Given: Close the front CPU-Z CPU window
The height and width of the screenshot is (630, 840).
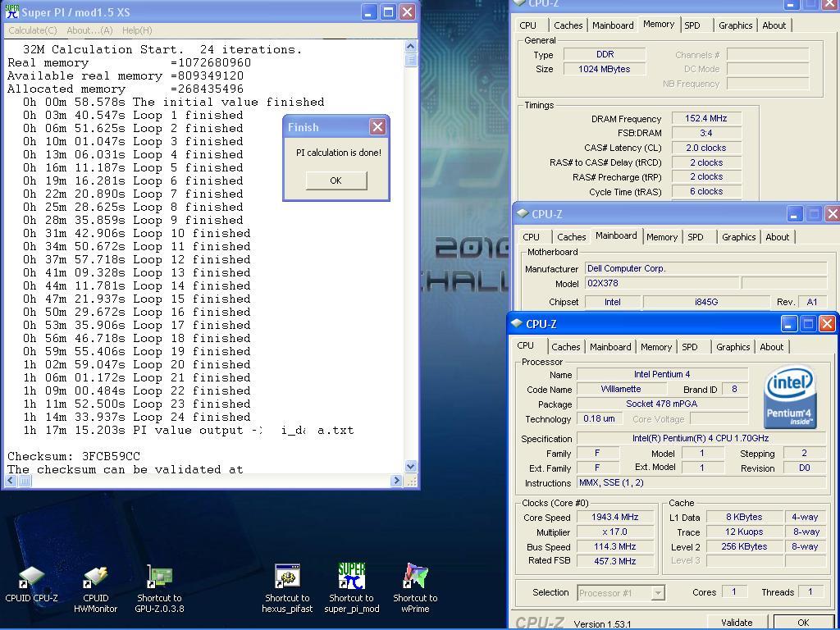Looking at the screenshot, I should pos(827,324).
